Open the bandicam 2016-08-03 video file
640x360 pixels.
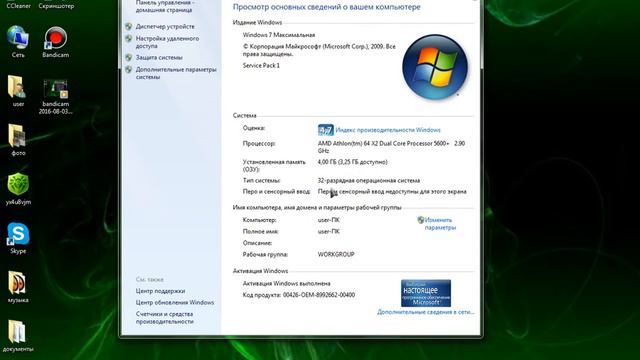coord(56,96)
